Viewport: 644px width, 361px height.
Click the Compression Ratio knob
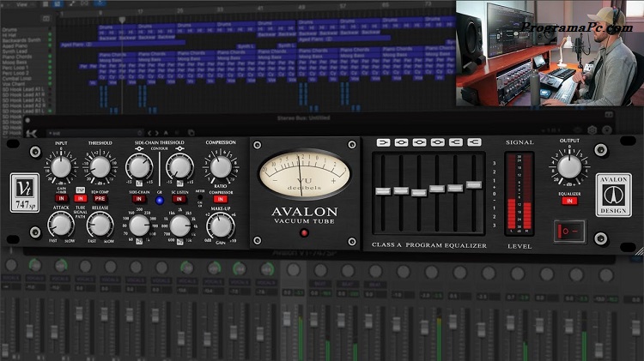click(x=221, y=166)
